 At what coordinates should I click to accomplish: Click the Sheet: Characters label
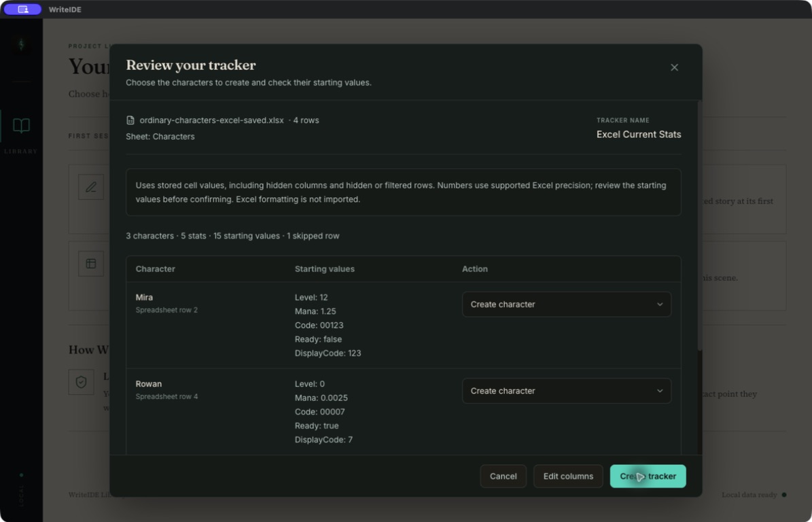coord(160,137)
